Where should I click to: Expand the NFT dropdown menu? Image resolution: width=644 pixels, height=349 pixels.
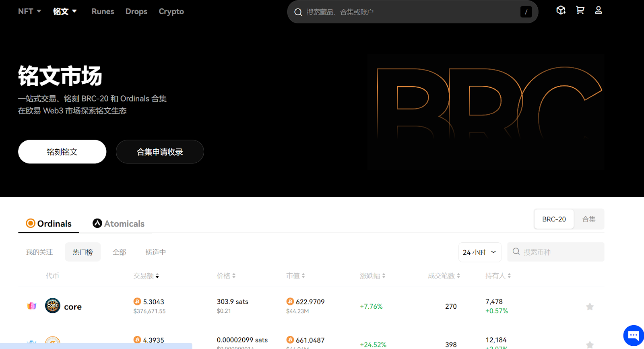(30, 11)
